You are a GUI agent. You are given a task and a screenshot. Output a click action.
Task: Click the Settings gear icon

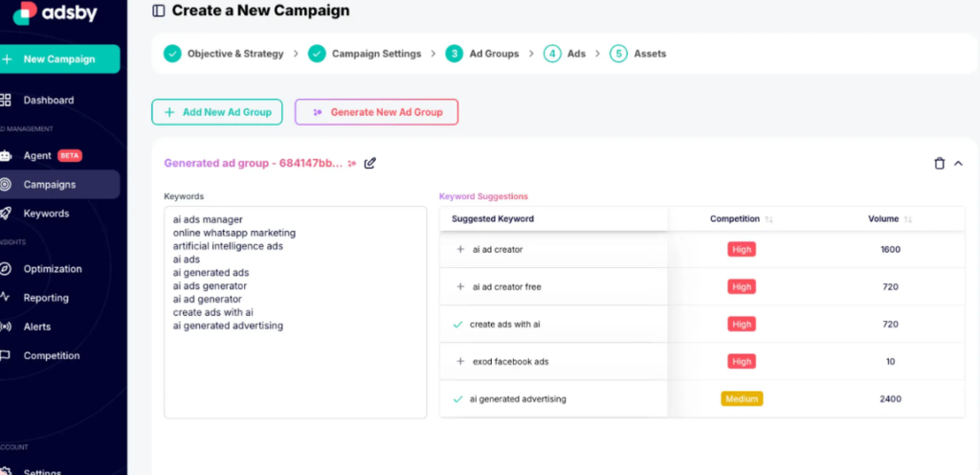pos(6,472)
